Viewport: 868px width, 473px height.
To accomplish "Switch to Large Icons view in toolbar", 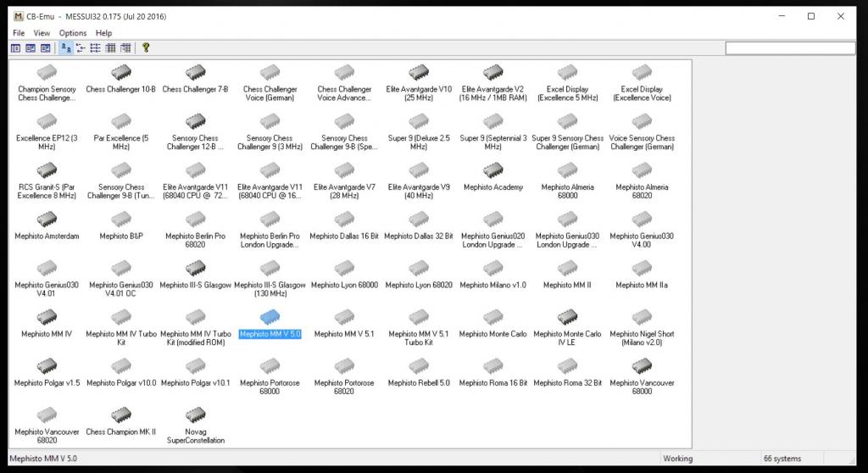I will pyautogui.click(x=66, y=48).
